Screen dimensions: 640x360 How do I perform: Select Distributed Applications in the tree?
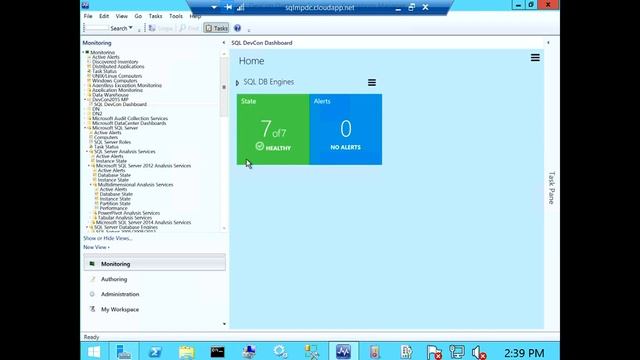point(118,67)
